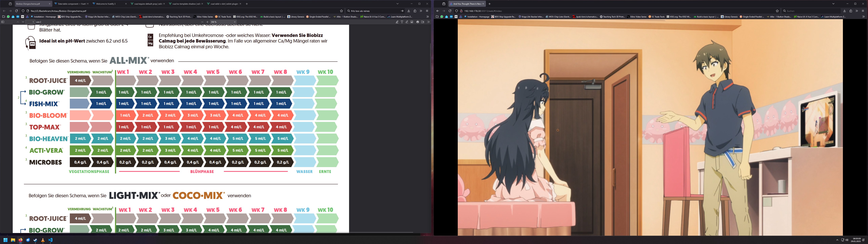Switch to the Welcome to Vuetify 3 tab
This screenshot has height=244, width=868.
pos(106,4)
